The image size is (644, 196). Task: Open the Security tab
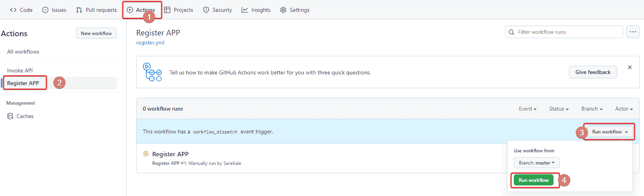click(218, 10)
